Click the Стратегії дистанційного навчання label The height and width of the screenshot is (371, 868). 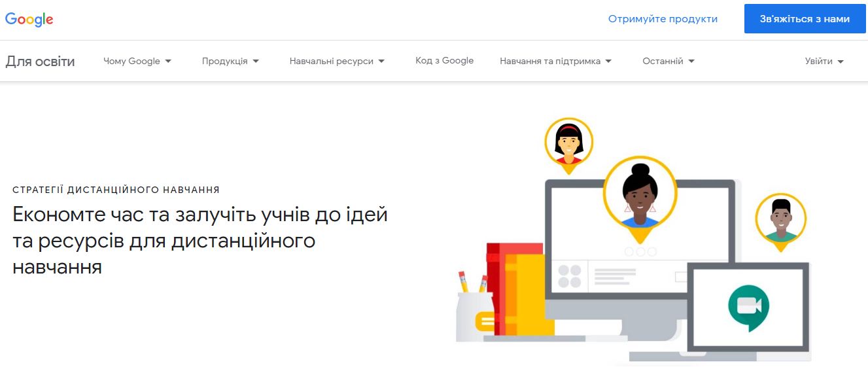[116, 190]
